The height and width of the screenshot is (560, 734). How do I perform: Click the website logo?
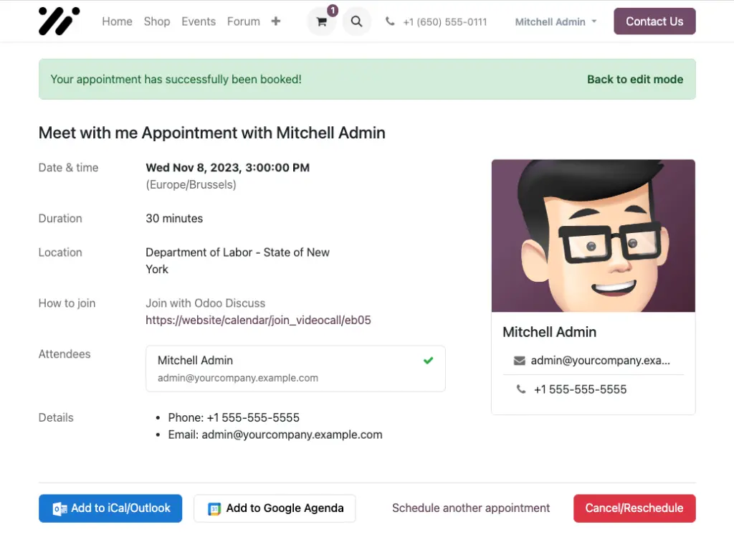pos(59,22)
